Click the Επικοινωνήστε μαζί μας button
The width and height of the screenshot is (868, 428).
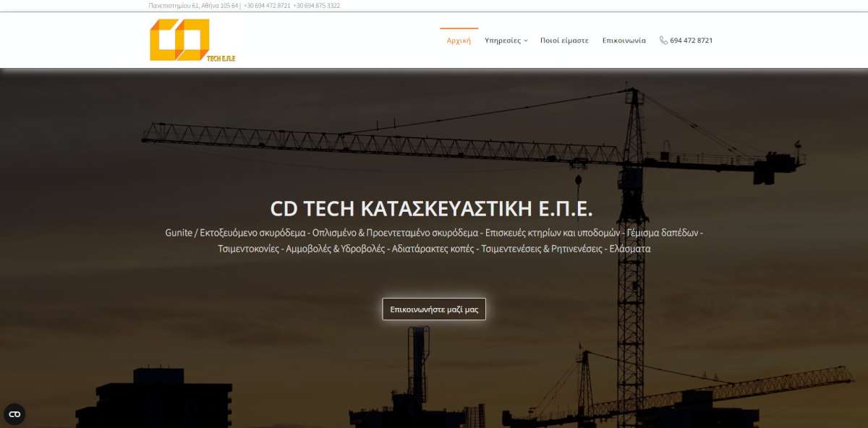433,309
